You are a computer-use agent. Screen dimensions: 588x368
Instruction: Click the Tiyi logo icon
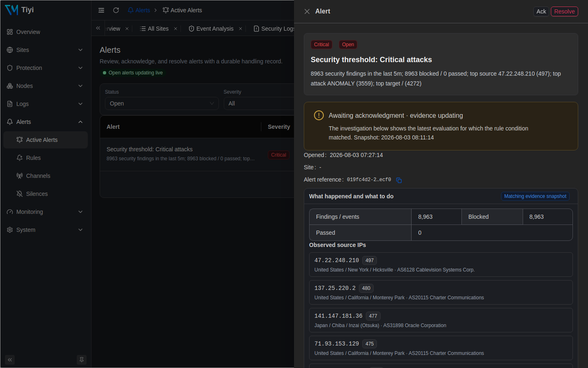(x=11, y=10)
